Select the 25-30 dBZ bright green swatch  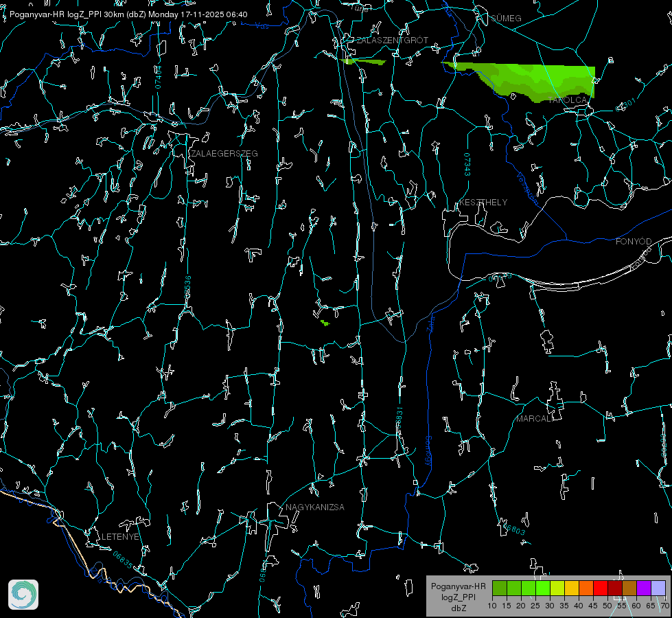[x=543, y=588]
